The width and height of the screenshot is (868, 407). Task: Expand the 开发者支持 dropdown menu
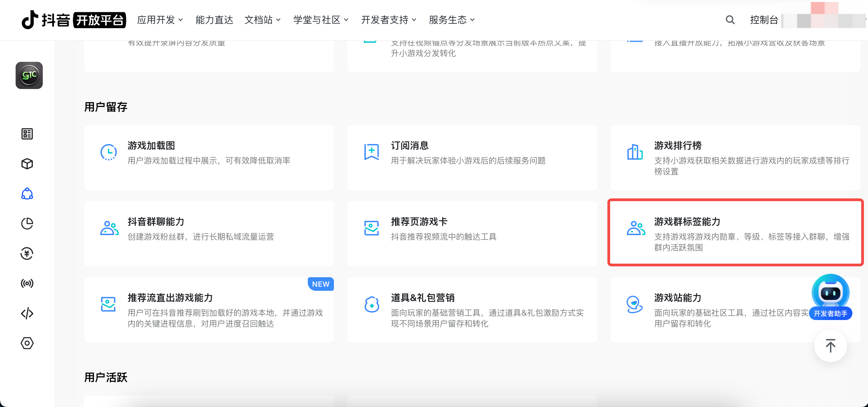[389, 20]
